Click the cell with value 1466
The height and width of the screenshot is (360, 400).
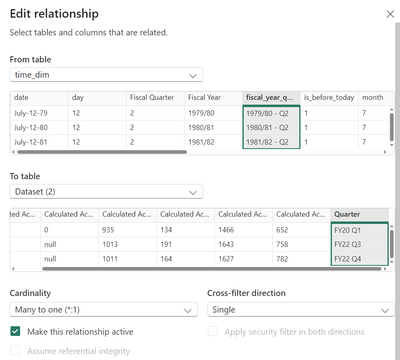(243, 230)
